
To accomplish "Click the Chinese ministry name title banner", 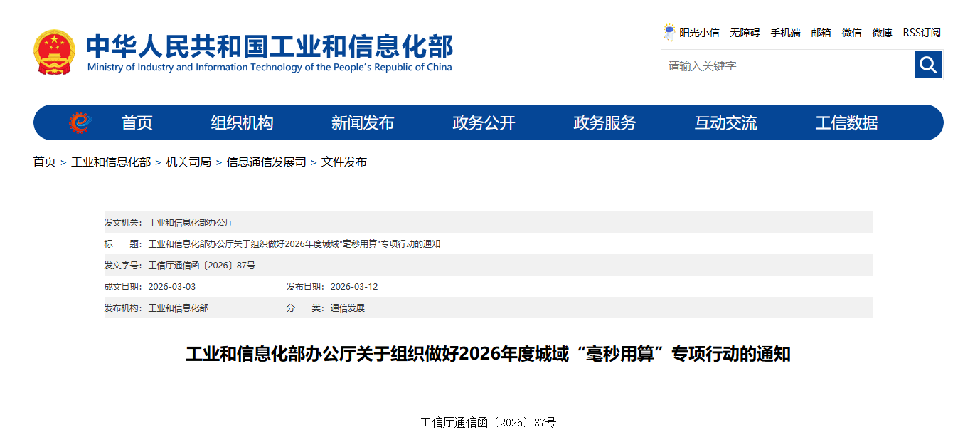I will [x=269, y=46].
